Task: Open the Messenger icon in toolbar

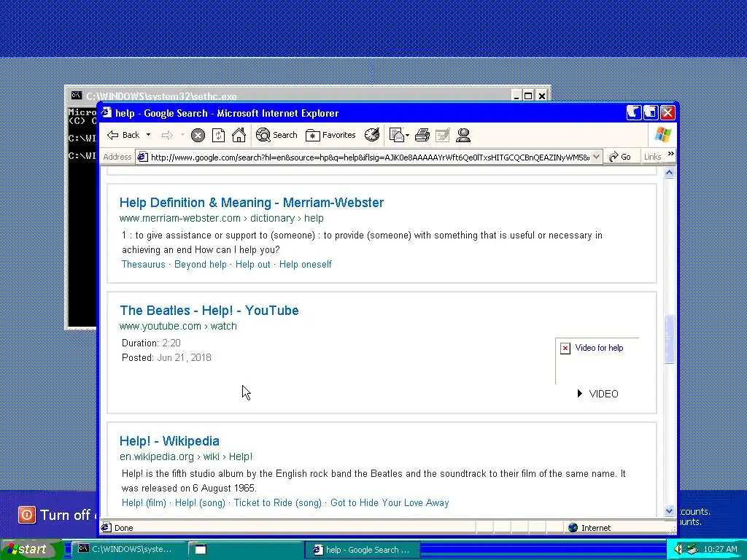Action: coord(463,136)
